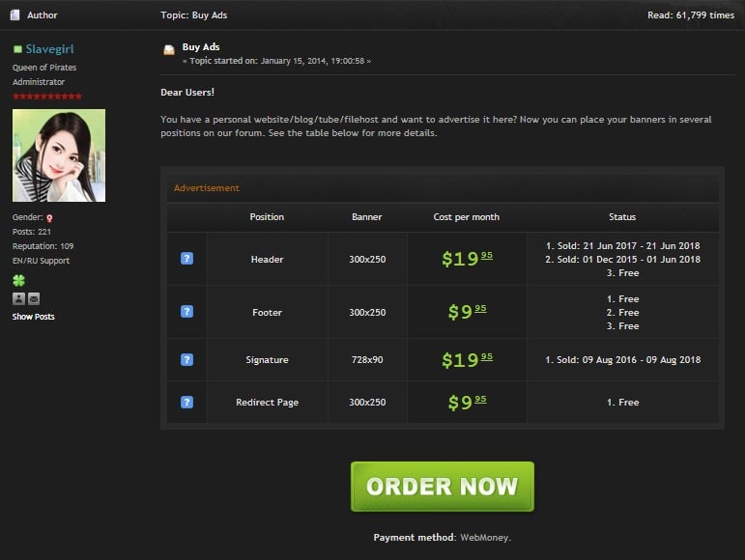This screenshot has width=745, height=560.
Task: Open the Buy Ads post title link
Action: coord(201,47)
